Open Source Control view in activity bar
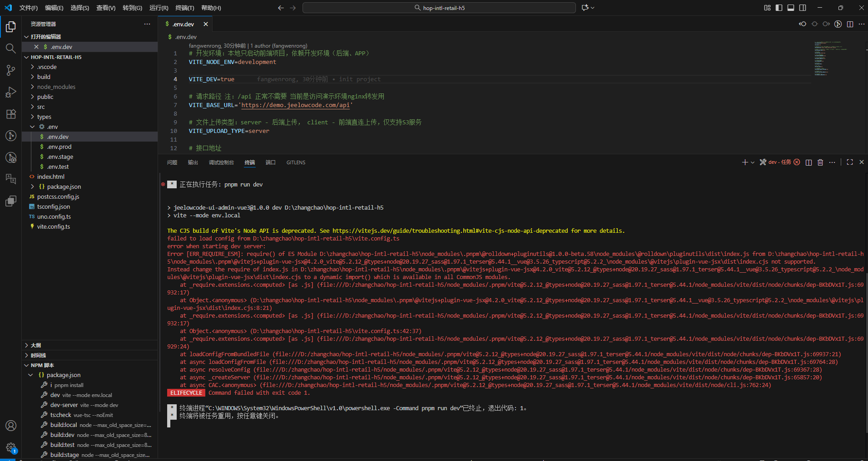The image size is (868, 461). click(10, 70)
